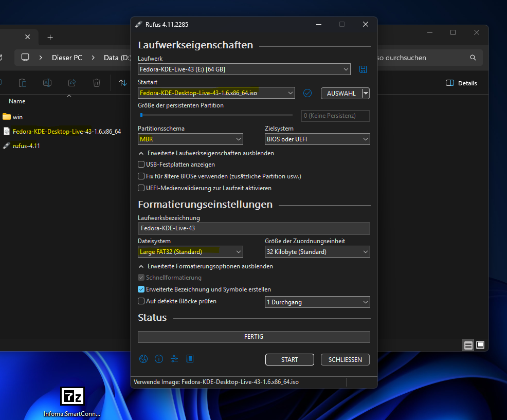Click the AUSWAHL button
Image resolution: width=507 pixels, height=420 pixels.
(341, 94)
